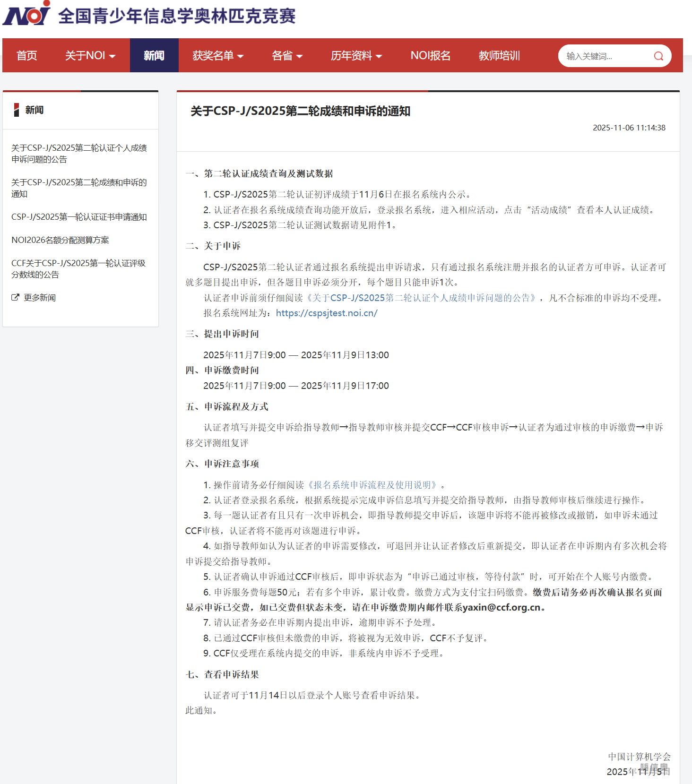Click the closing line 此通知。
Screen dimensions: 692x784
[x=202, y=710]
